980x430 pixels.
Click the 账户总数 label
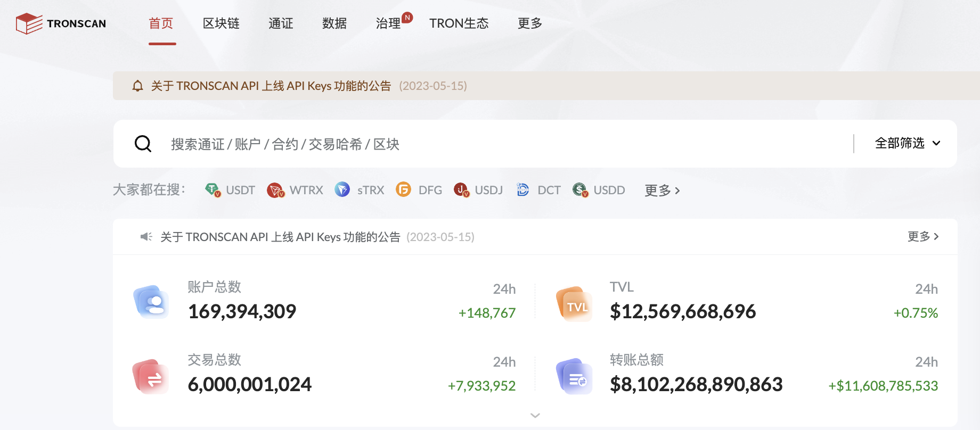[215, 287]
